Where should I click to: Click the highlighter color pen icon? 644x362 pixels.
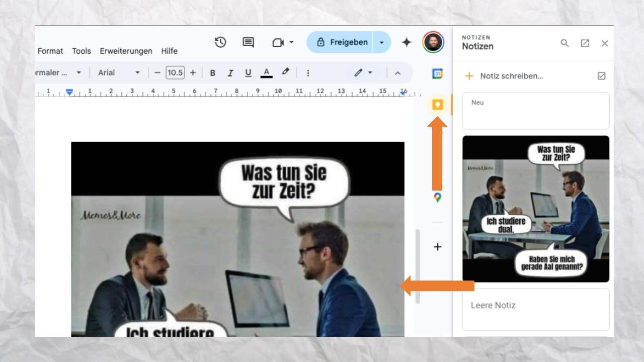285,72
